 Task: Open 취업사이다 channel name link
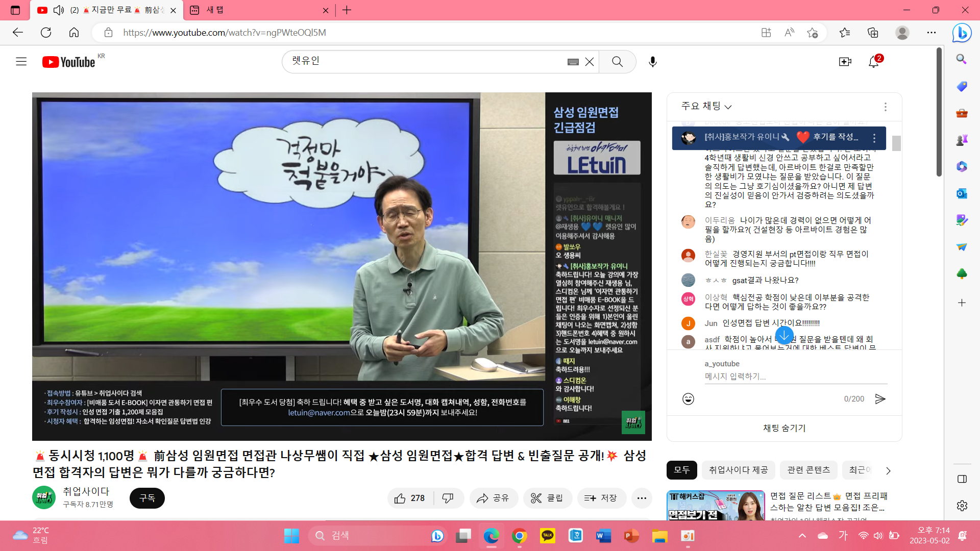(x=86, y=491)
